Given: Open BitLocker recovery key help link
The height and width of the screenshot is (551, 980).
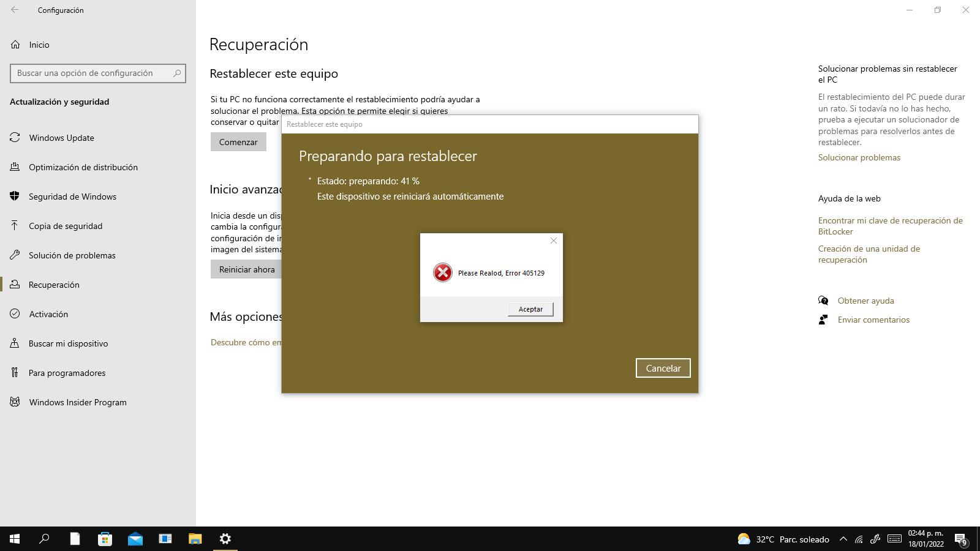Looking at the screenshot, I should [890, 226].
